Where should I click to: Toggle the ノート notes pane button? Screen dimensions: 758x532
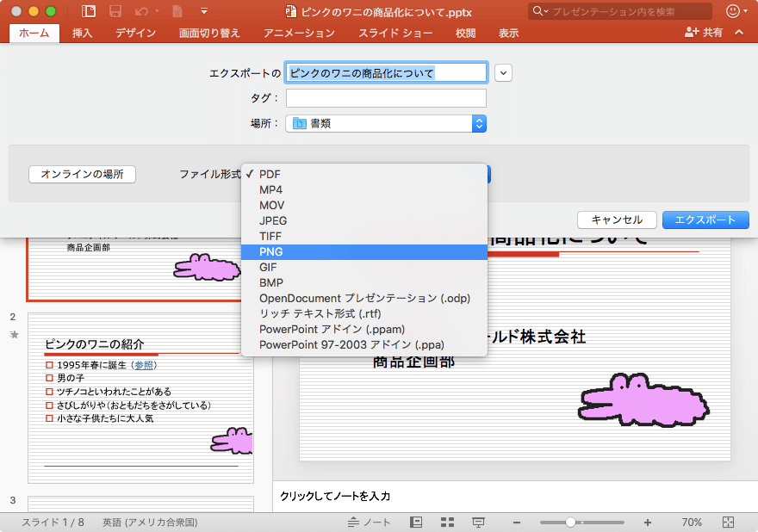pos(369,523)
